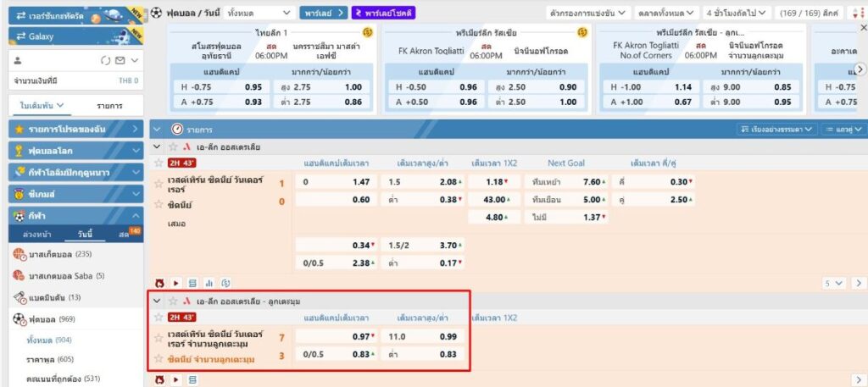Click the scoreboard icon under the first match
Screen dimensions: 868x387
(x=192, y=283)
